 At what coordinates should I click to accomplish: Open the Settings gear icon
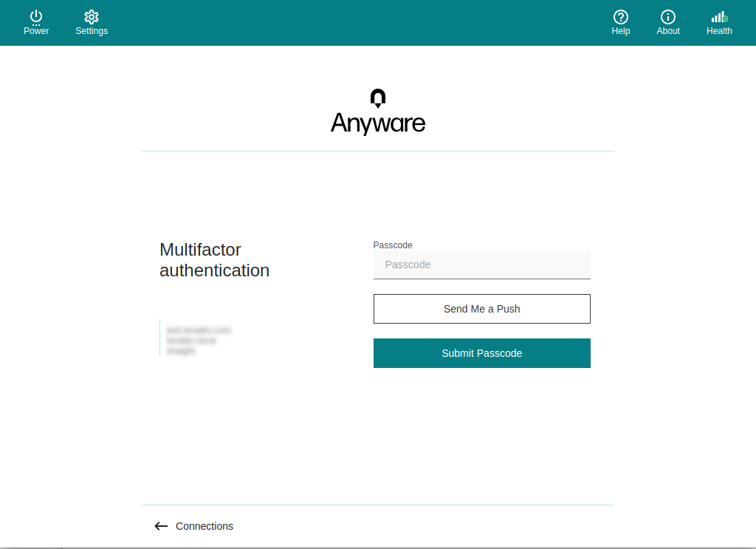click(92, 17)
